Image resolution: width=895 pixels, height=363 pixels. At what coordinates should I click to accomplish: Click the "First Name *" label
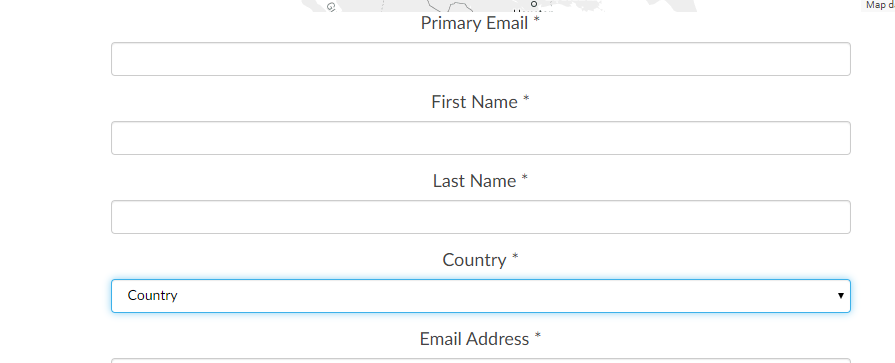coord(480,102)
